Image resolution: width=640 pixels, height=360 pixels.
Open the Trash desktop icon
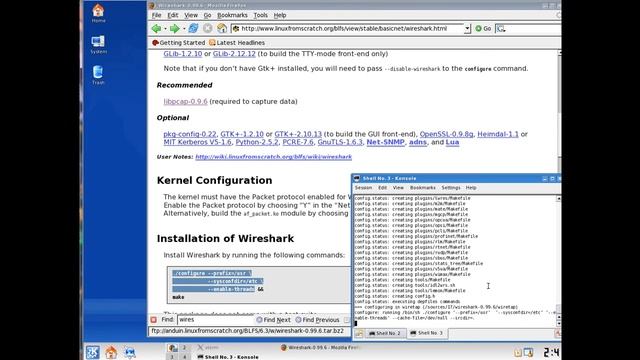pos(98,75)
